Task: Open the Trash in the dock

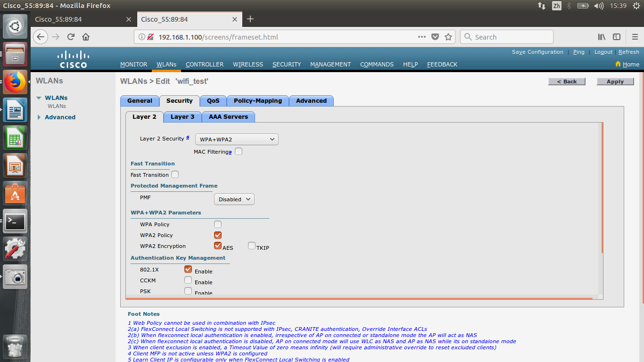Action: click(15, 347)
